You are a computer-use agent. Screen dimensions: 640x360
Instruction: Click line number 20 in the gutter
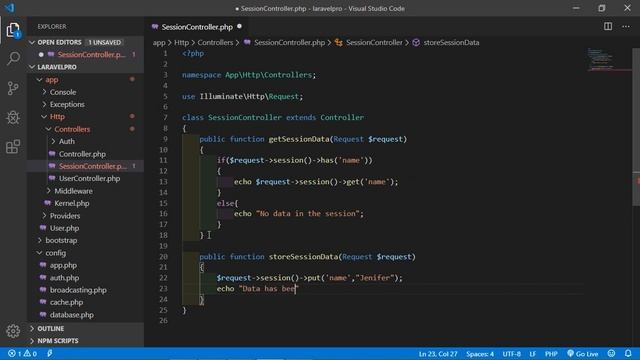coord(163,257)
